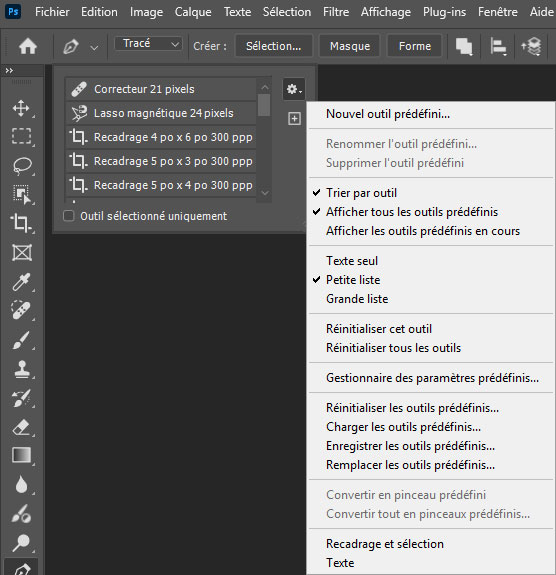Enable Outil sélectionné uniquement checkbox

click(69, 216)
